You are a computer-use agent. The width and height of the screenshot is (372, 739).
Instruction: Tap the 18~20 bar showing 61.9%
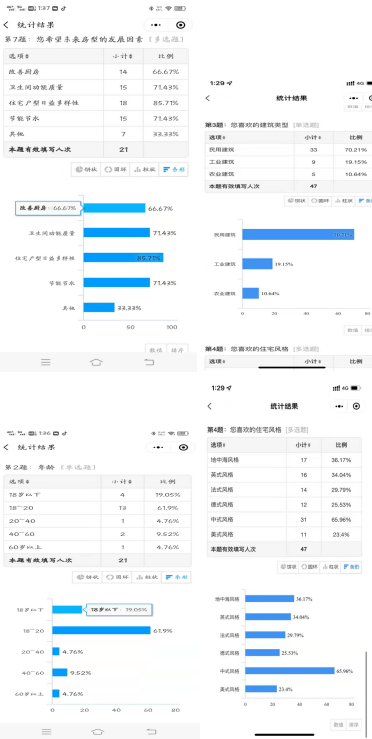101,630
